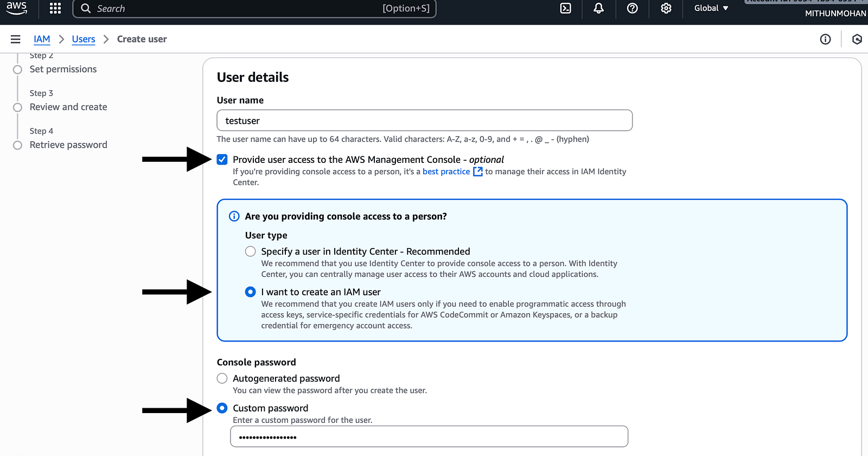Open the settings gear in header
Screen dimensions: 868x456
[x=666, y=8]
